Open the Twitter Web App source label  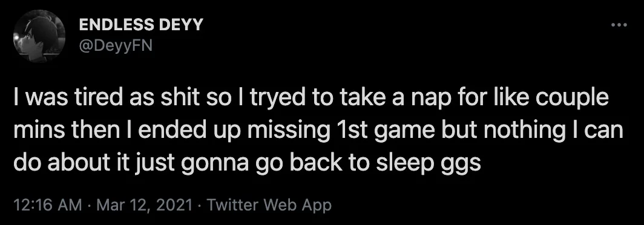[x=269, y=204]
